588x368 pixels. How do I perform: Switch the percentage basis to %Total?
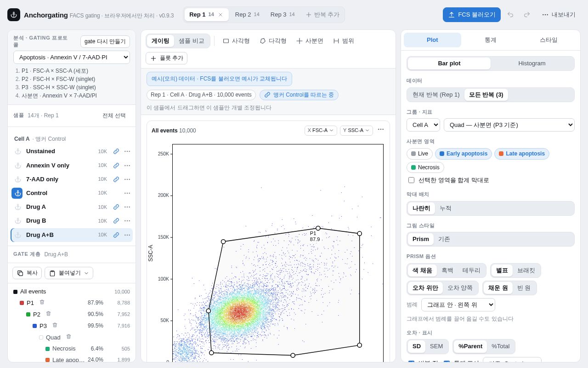coord(501,346)
